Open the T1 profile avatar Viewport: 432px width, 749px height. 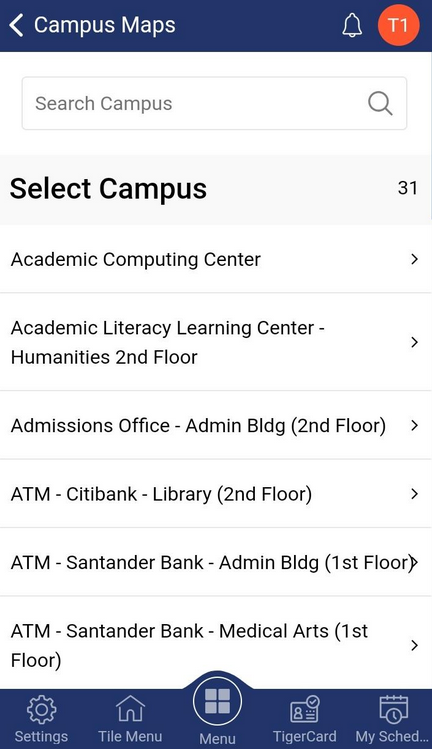pos(399,25)
